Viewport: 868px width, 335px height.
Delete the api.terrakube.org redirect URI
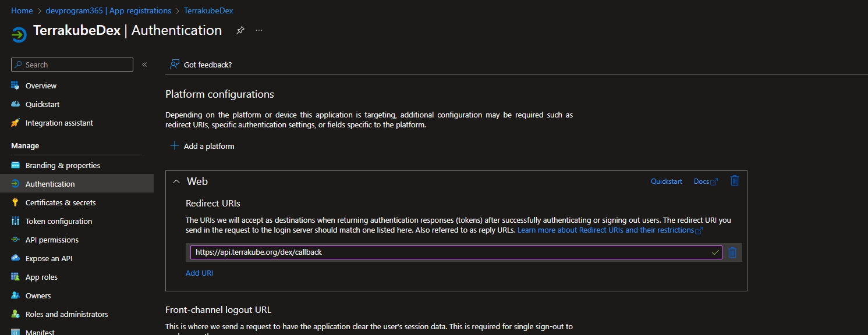coord(732,252)
